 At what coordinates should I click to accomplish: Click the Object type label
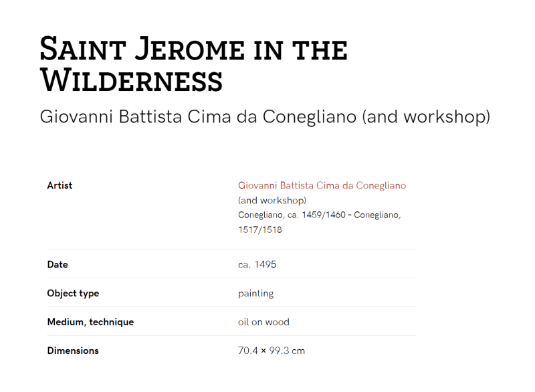click(x=73, y=294)
